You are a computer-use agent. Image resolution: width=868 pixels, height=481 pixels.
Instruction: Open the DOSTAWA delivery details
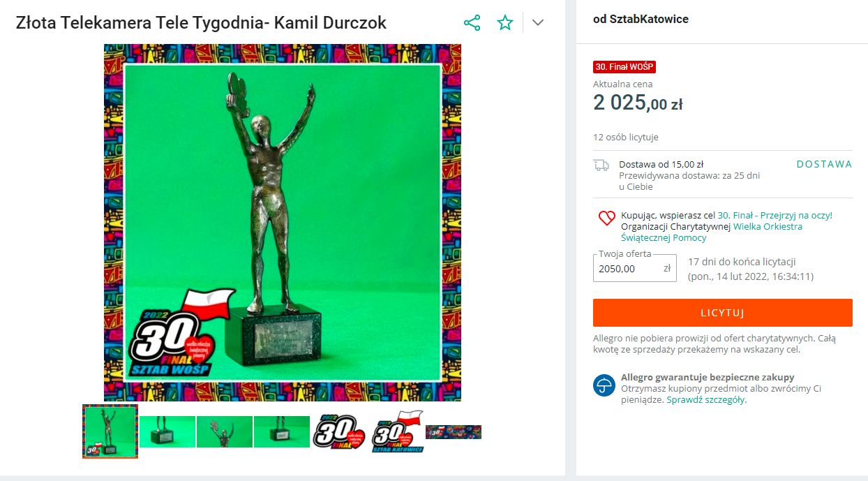(x=824, y=164)
